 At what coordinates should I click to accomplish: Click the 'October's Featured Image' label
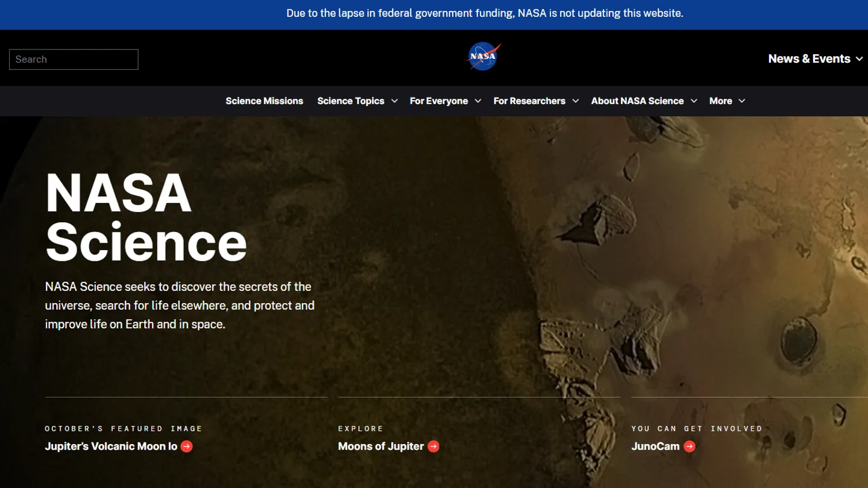[x=124, y=429]
